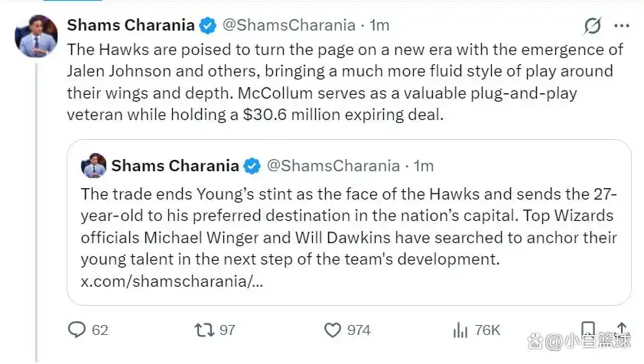This screenshot has width=644, height=364.
Task: Click verified badge in the quoted tweet
Action: click(252, 166)
